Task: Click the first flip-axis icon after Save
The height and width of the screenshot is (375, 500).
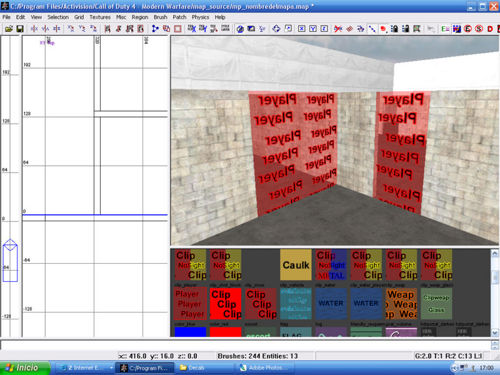Action: pyautogui.click(x=34, y=29)
